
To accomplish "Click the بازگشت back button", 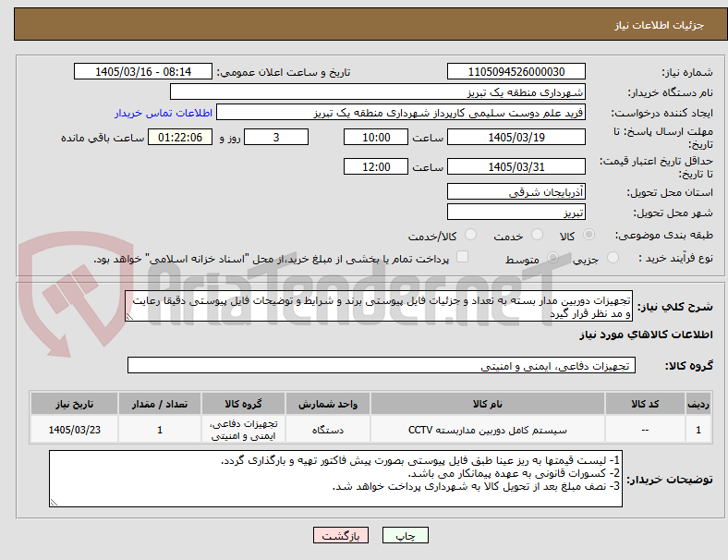I will pos(341,535).
